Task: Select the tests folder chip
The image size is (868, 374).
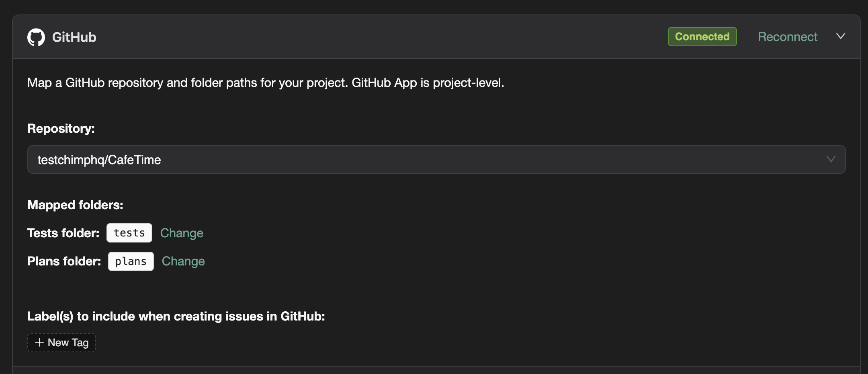Action: pos(129,232)
